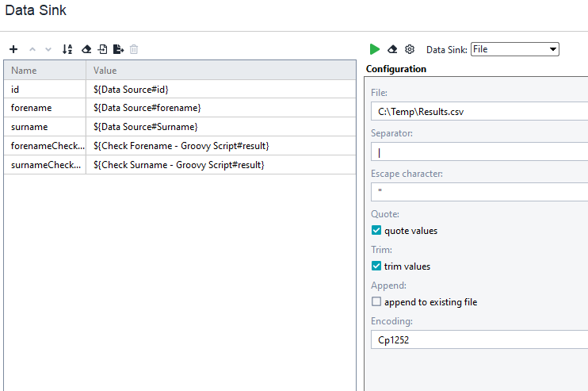This screenshot has height=391, width=588.
Task: Uncheck the trim values checkbox
Action: point(376,266)
